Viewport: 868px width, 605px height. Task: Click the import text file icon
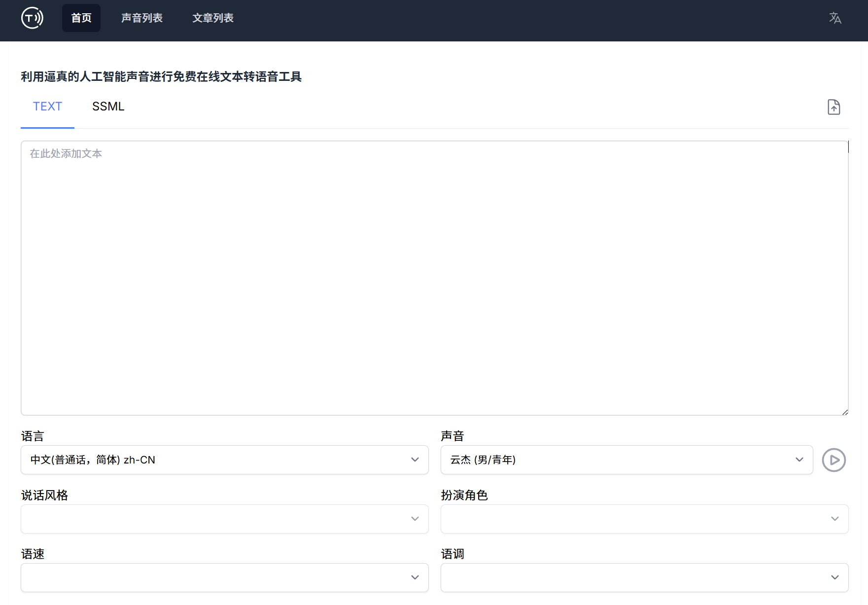point(834,107)
